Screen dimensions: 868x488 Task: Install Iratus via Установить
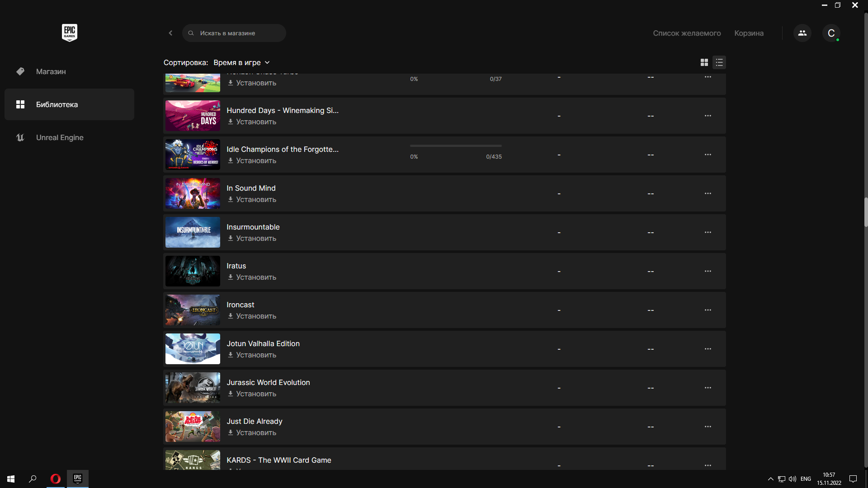pyautogui.click(x=252, y=277)
